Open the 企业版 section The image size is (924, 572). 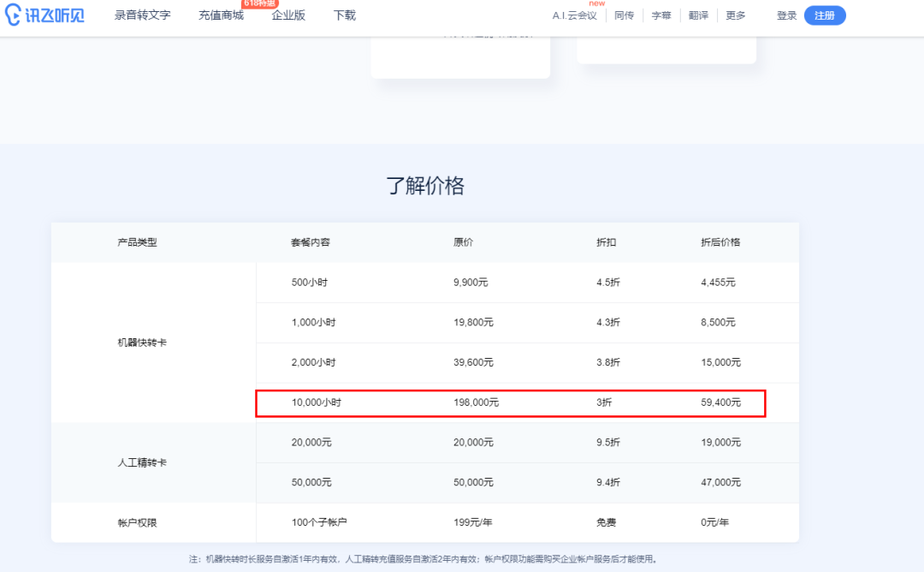tap(288, 15)
